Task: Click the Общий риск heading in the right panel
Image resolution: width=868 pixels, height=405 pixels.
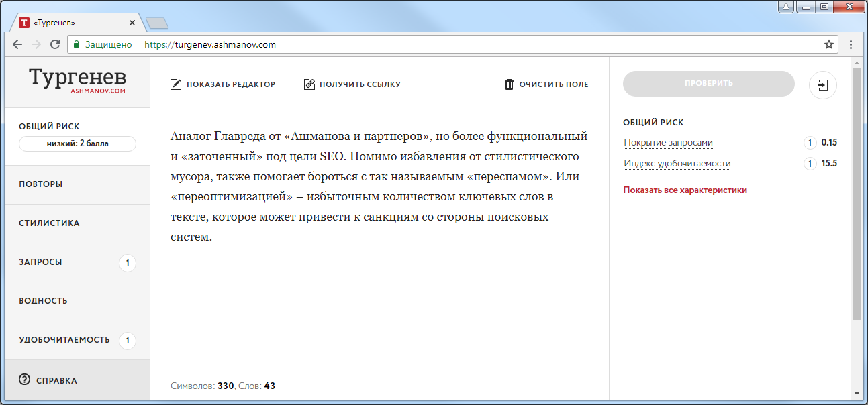Action: click(x=653, y=123)
